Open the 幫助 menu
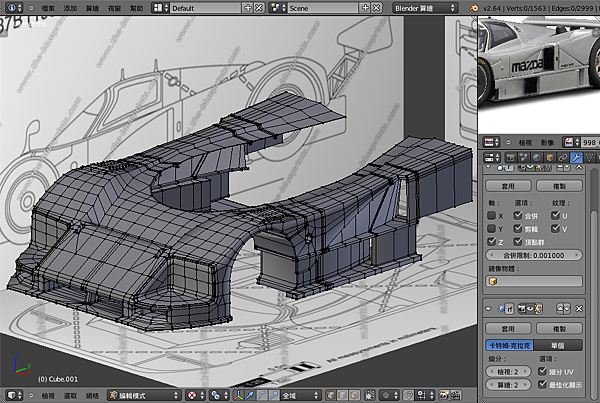The image size is (600, 403). (x=137, y=8)
